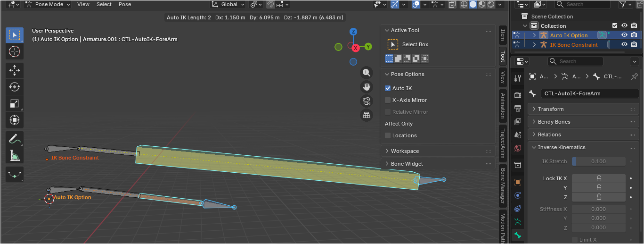
Task: Toggle Collection exclude checkbox in outliner
Action: [x=614, y=25]
